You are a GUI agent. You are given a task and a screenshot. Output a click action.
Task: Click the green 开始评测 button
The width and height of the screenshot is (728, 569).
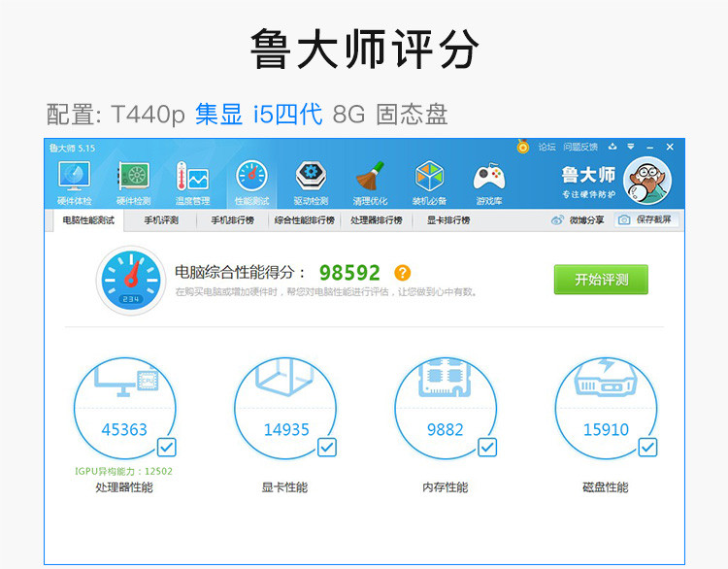click(601, 279)
